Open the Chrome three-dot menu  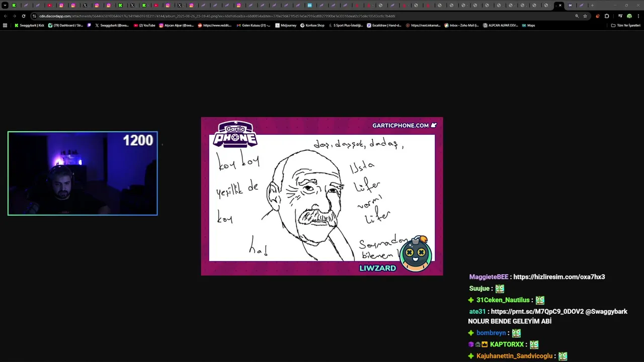tap(638, 16)
